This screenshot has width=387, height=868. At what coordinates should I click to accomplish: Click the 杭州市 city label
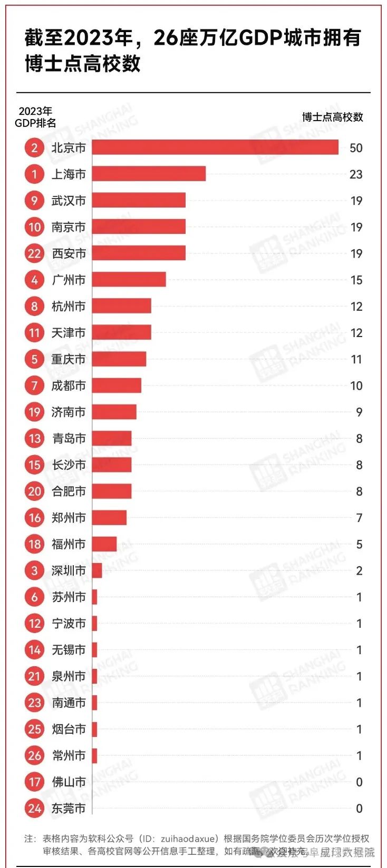coord(69,306)
